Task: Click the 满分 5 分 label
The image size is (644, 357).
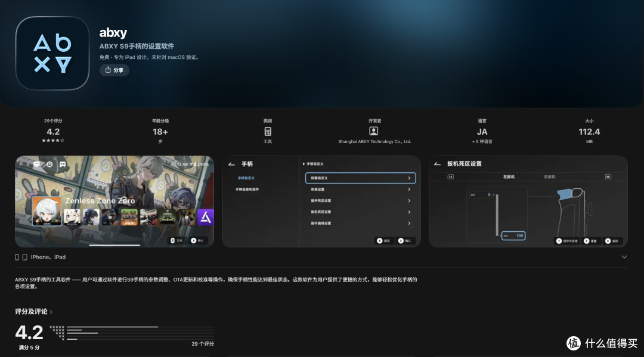Action: pos(29,347)
